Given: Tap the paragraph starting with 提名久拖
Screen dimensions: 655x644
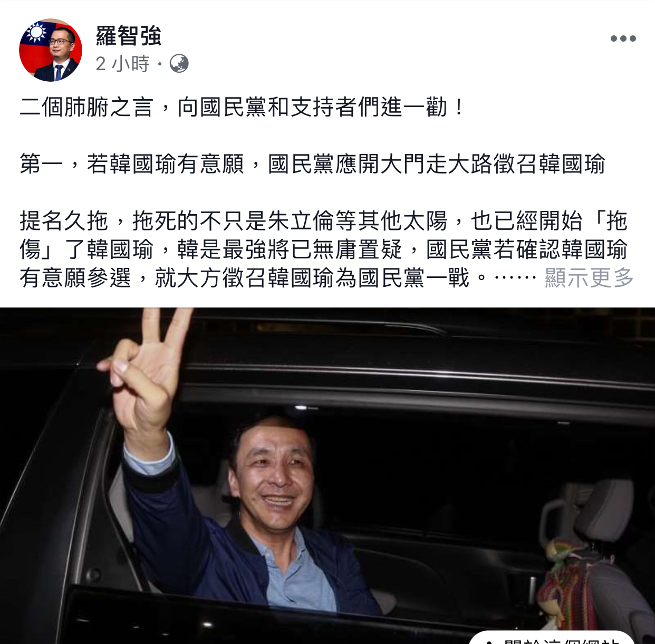Looking at the screenshot, I should coord(324,249).
